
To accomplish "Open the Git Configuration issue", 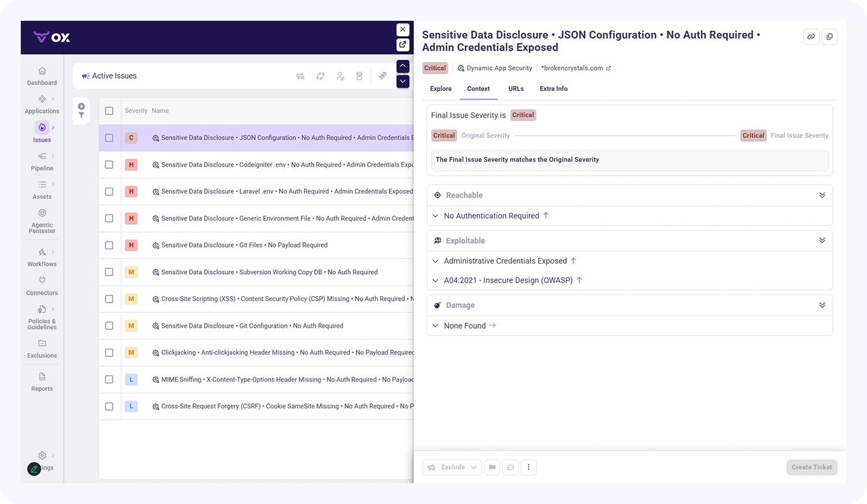I will 252,326.
